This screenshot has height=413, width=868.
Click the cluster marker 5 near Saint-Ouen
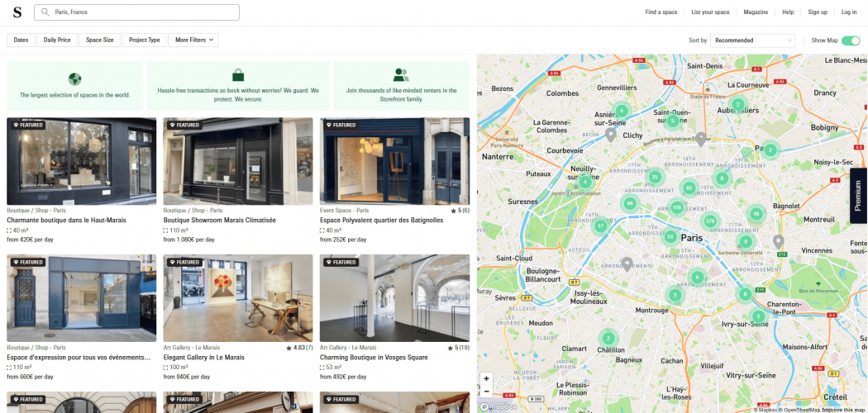tap(672, 121)
